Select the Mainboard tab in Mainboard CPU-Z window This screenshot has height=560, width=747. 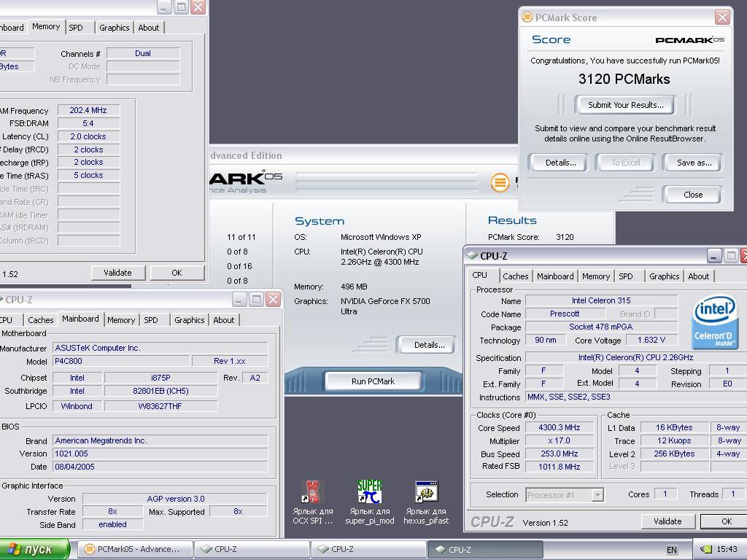point(80,319)
